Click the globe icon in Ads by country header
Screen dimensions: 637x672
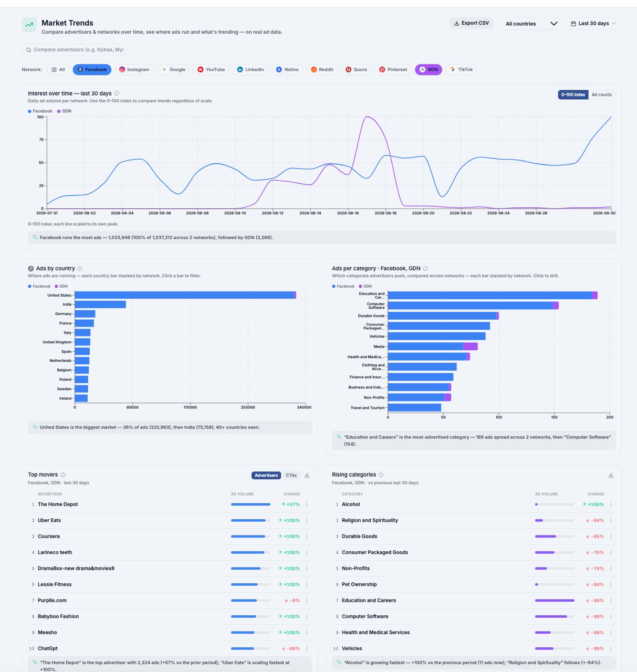(x=31, y=269)
